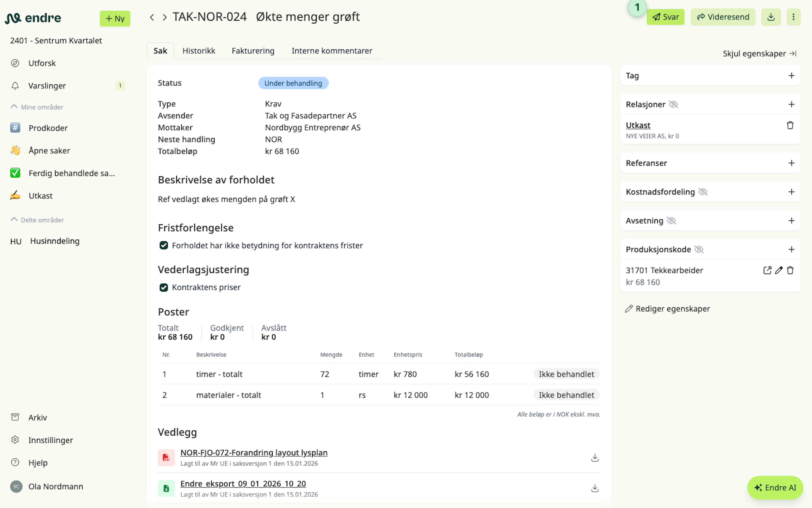Open Arkiv in sidebar

click(x=38, y=417)
